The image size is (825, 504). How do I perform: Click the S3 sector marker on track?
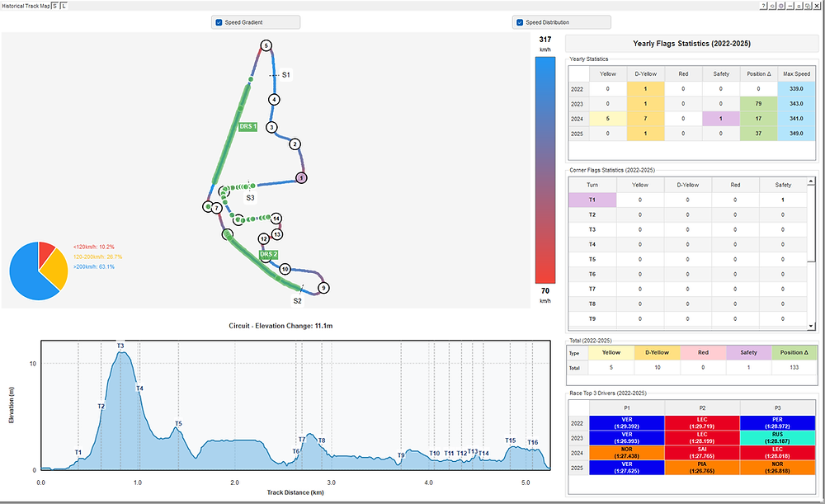pos(250,198)
